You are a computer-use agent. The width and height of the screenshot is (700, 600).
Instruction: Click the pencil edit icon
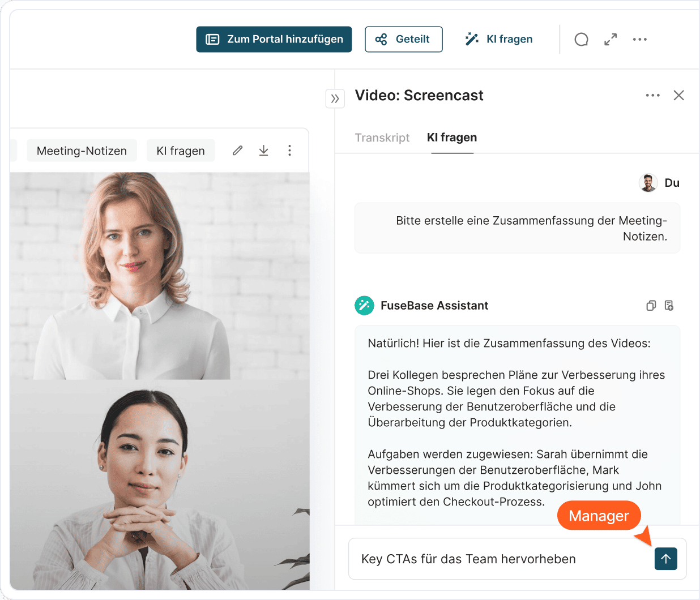point(238,151)
